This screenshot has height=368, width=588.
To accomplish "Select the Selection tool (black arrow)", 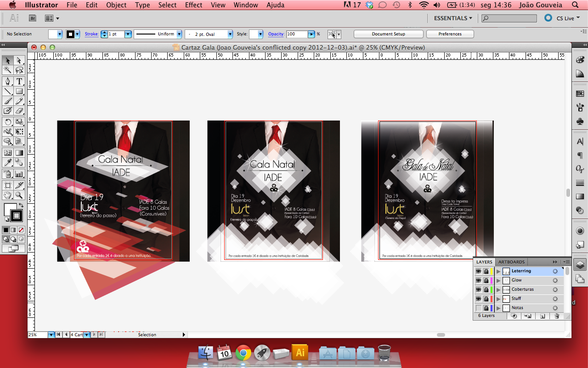I will (8, 61).
